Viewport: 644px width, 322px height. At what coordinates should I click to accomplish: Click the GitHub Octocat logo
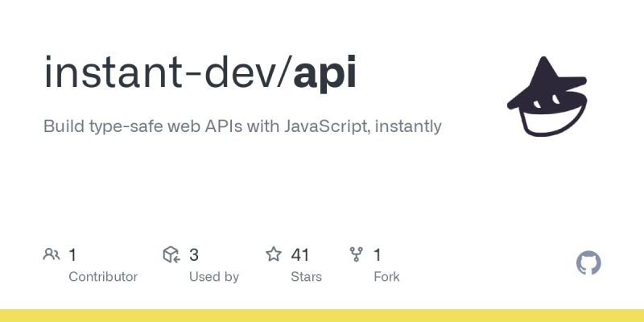pyautogui.click(x=589, y=263)
